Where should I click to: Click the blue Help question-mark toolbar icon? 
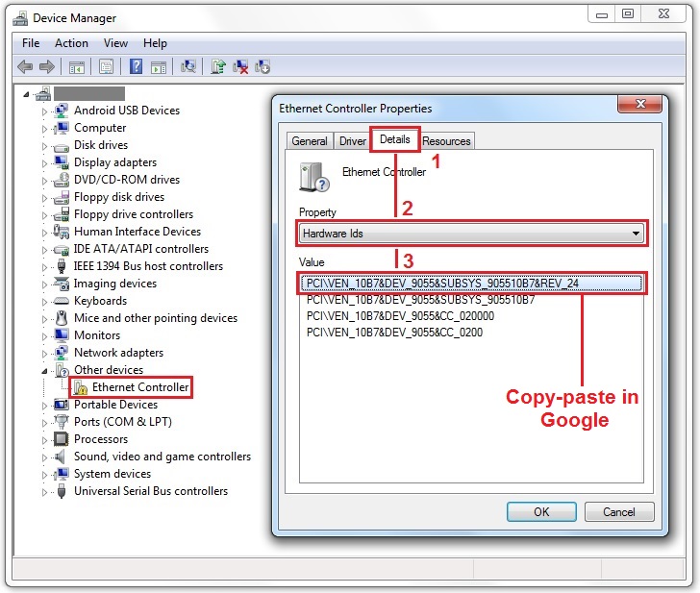(136, 66)
